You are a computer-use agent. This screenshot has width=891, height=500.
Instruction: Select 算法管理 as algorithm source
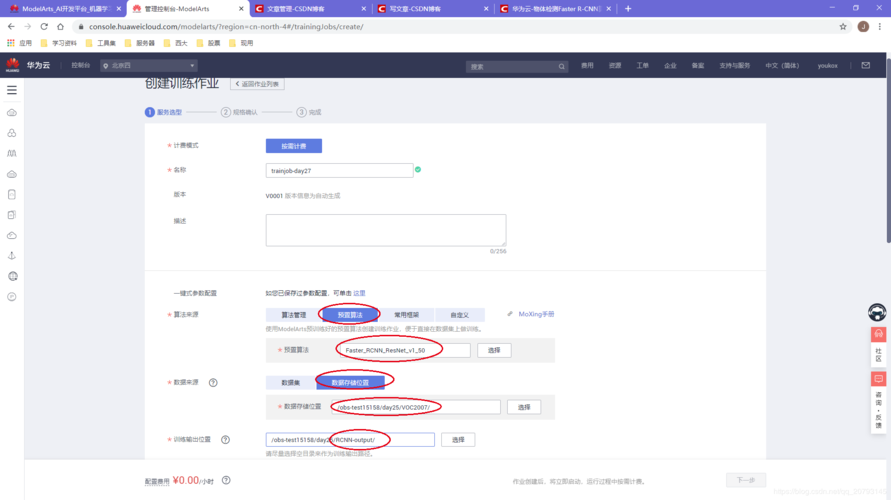pyautogui.click(x=294, y=315)
